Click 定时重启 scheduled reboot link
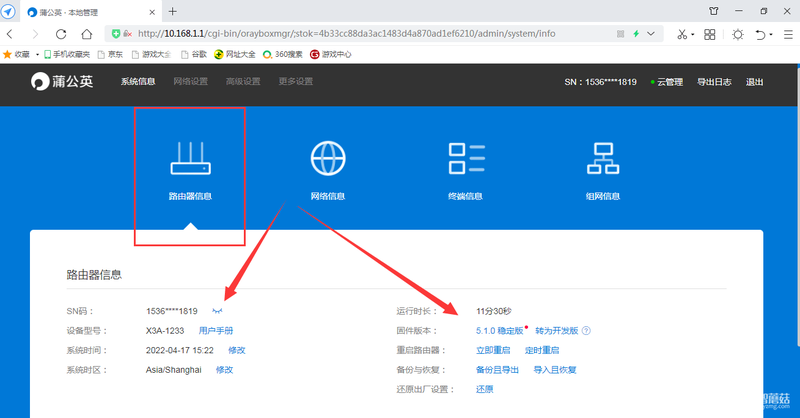800x418 pixels. click(542, 350)
